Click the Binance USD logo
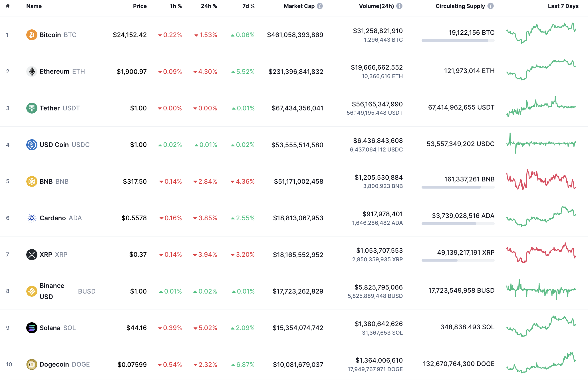This screenshot has width=588, height=380. pyautogui.click(x=32, y=291)
